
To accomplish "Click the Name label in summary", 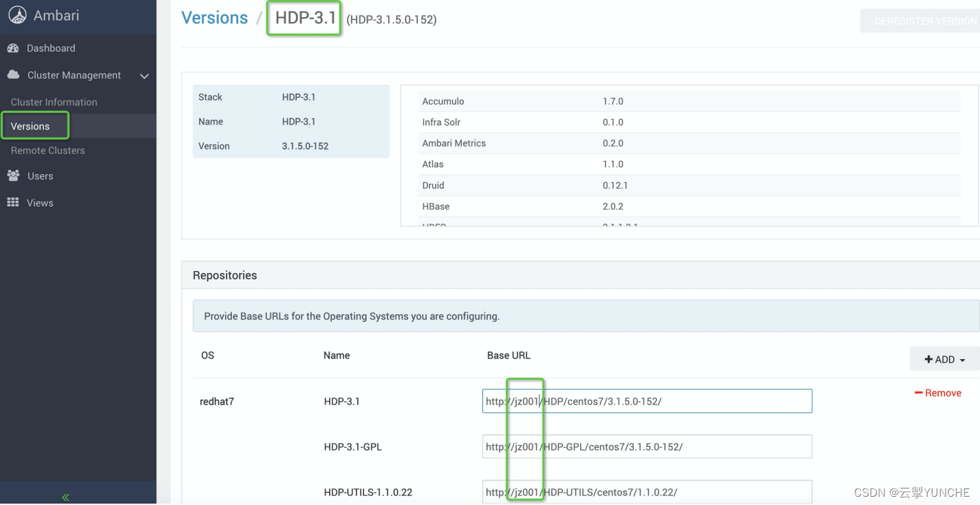I will [x=211, y=121].
